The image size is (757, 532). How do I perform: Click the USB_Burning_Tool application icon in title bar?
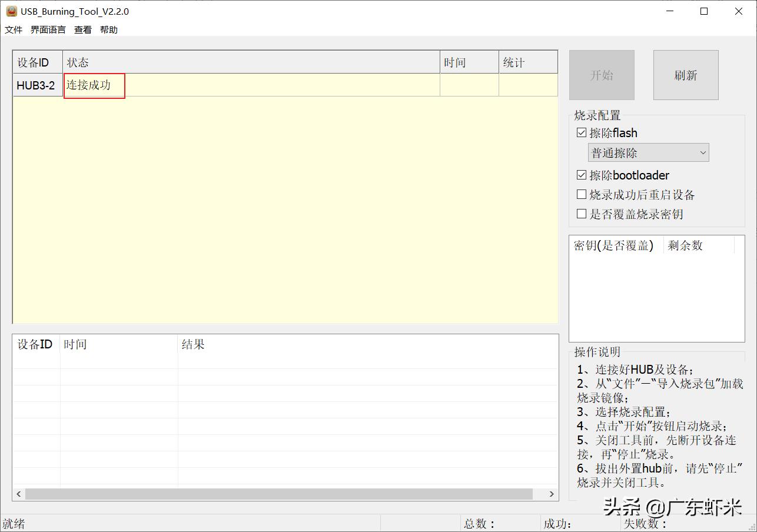(x=12, y=11)
